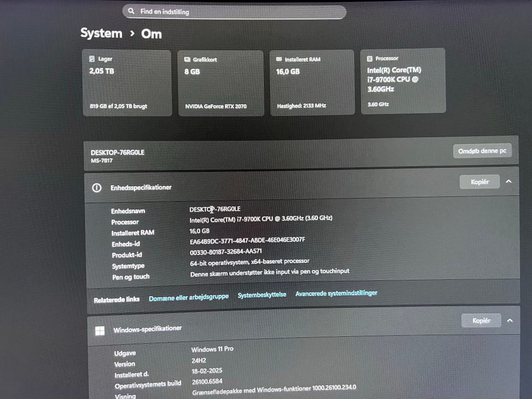This screenshot has width=532, height=399.
Task: Select Produkt-id value 00330-80187-32684-AA571
Action: pos(226,252)
